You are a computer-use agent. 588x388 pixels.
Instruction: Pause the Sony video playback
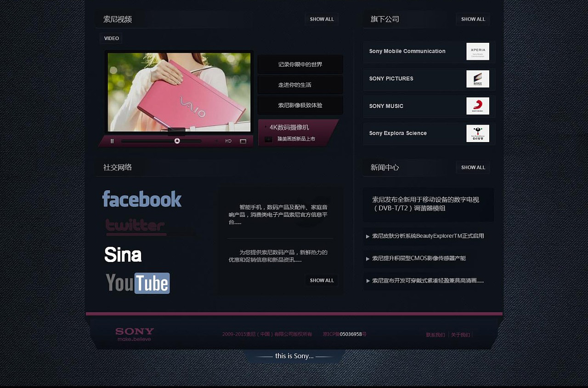pos(112,141)
